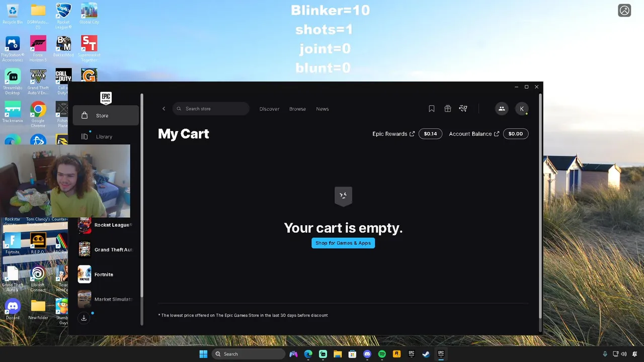Open the K account profile avatar
This screenshot has width=644, height=362.
pyautogui.click(x=522, y=109)
